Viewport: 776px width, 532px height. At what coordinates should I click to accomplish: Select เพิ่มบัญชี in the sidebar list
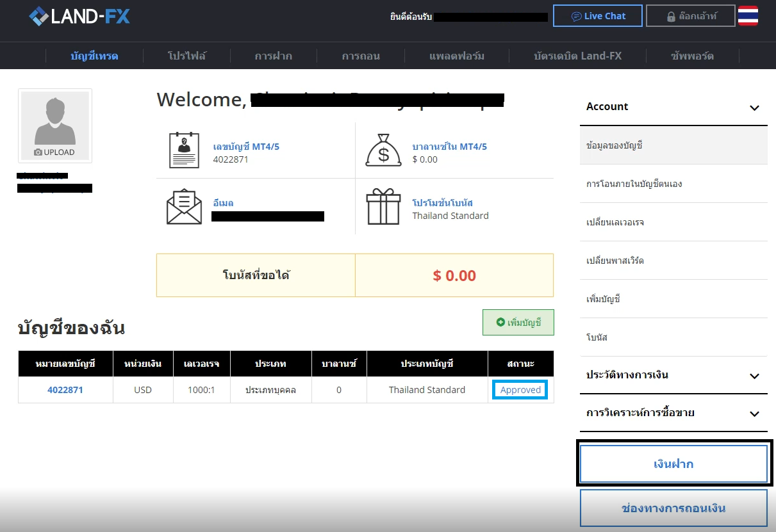(673, 299)
